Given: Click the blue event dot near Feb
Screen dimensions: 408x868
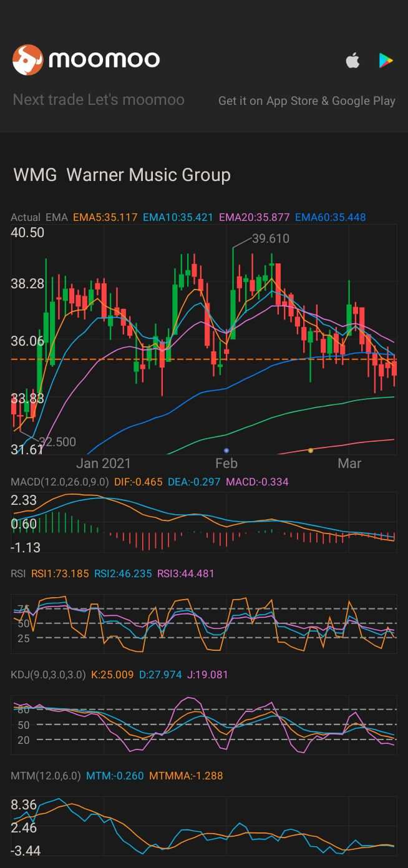Looking at the screenshot, I should tap(226, 450).
